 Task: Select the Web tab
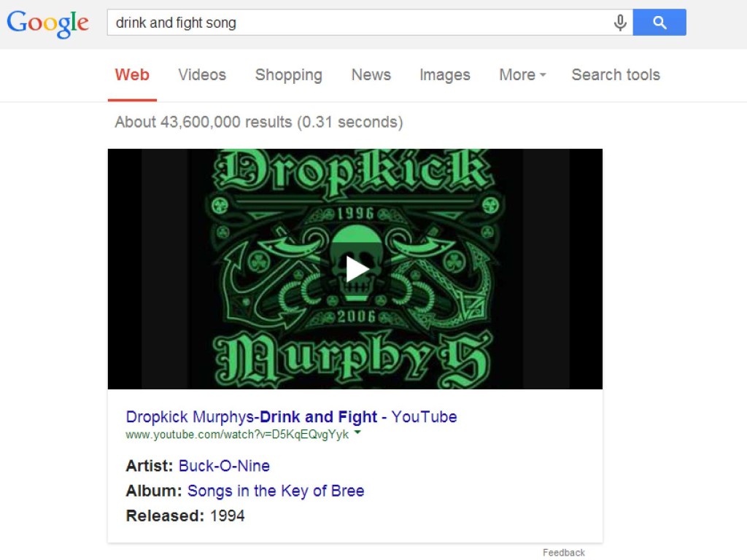(x=132, y=75)
